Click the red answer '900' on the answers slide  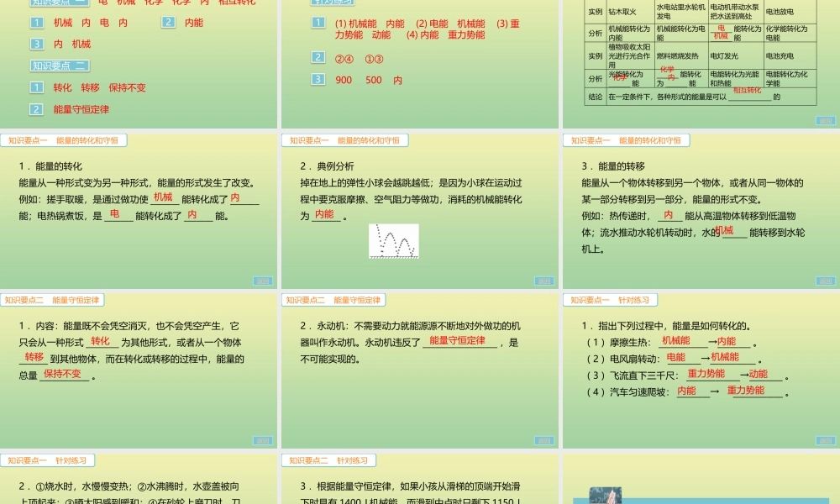[x=344, y=80]
